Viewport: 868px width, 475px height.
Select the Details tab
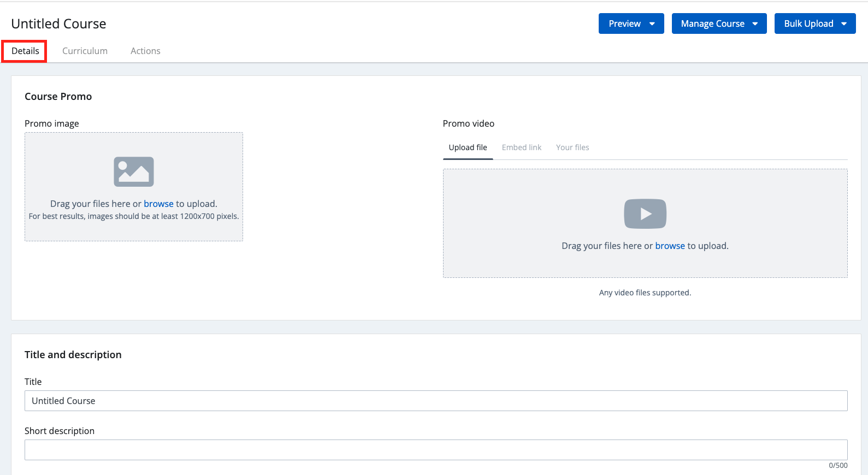25,51
